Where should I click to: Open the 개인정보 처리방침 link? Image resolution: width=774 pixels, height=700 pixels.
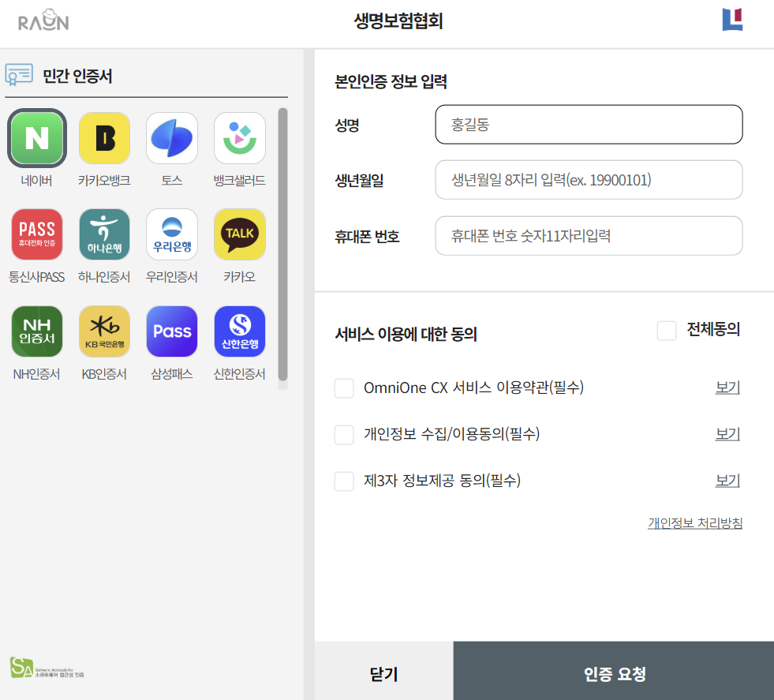pos(695,522)
